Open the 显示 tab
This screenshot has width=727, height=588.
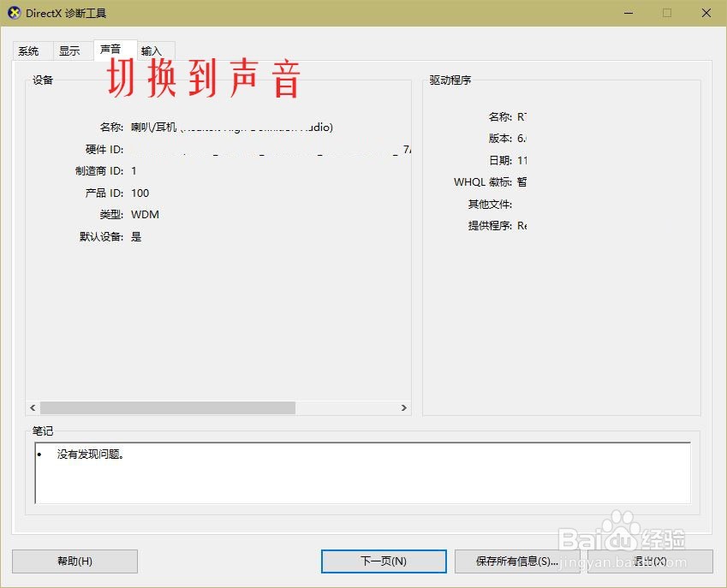click(70, 50)
